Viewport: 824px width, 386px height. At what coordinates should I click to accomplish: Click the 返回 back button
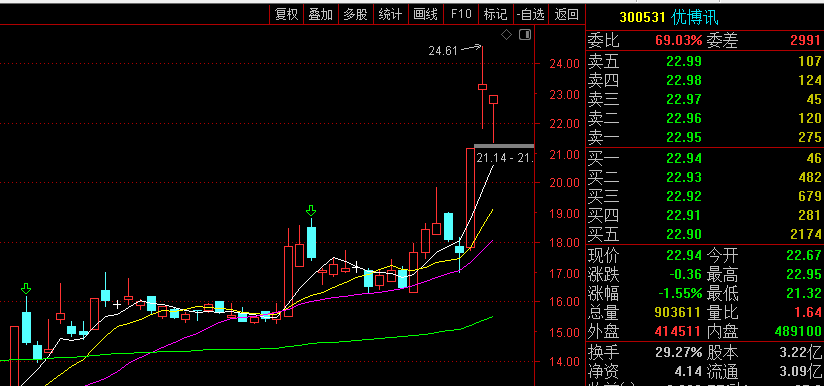click(x=566, y=14)
